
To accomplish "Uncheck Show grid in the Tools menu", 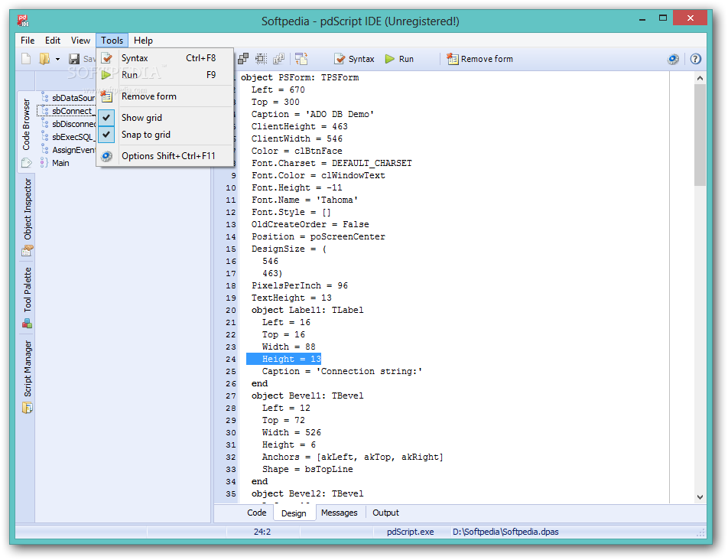I will click(165, 118).
